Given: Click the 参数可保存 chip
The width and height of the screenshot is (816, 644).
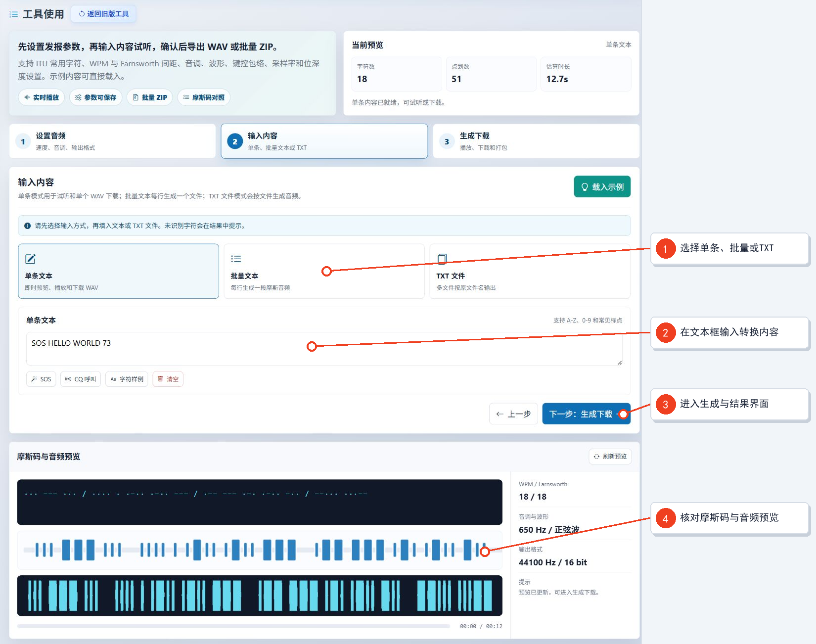Looking at the screenshot, I should coord(95,97).
